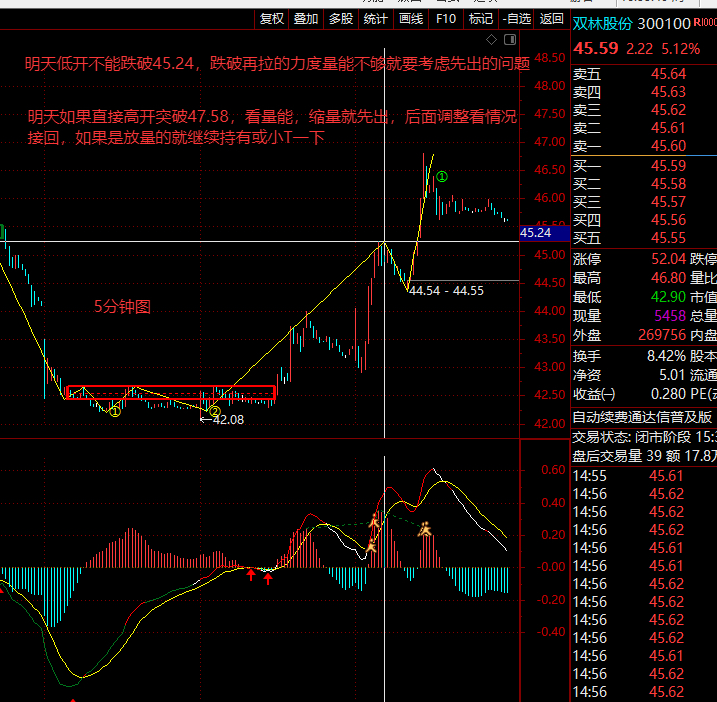Click the 复权 toolbar button

[x=272, y=19]
